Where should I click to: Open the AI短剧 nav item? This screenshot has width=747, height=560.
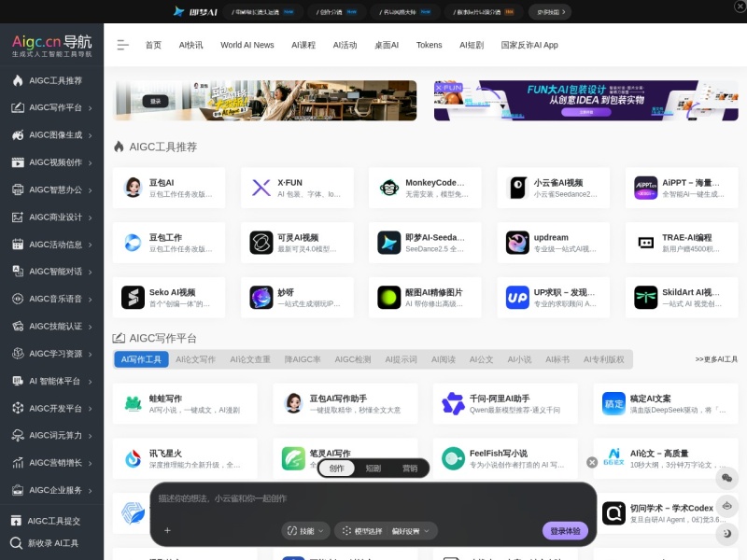coord(472,45)
